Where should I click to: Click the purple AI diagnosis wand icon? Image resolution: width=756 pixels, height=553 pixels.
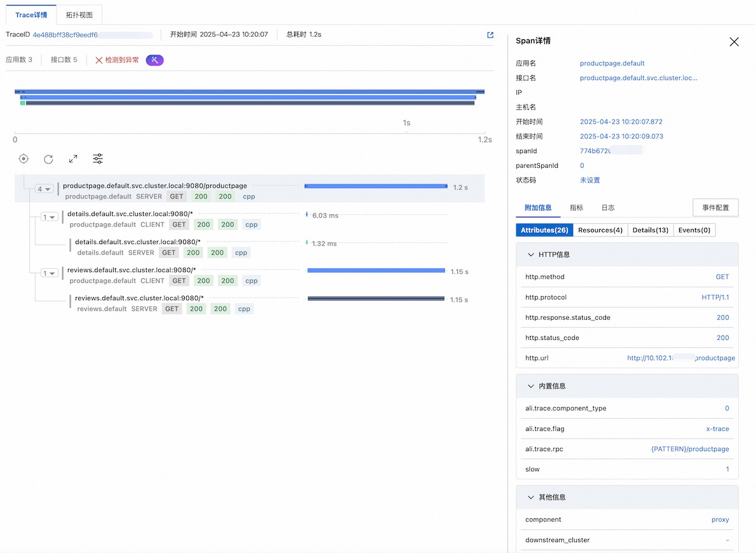point(155,60)
